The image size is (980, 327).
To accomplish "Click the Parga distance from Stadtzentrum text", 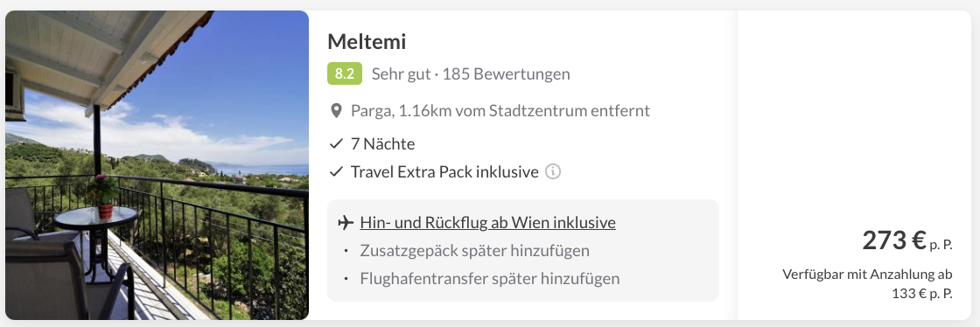I will click(500, 111).
